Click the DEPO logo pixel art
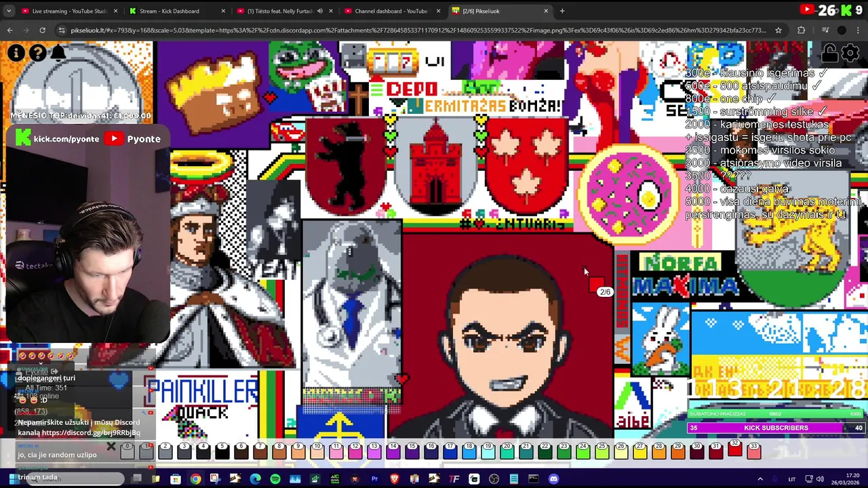This screenshot has height=488, width=868. point(412,89)
